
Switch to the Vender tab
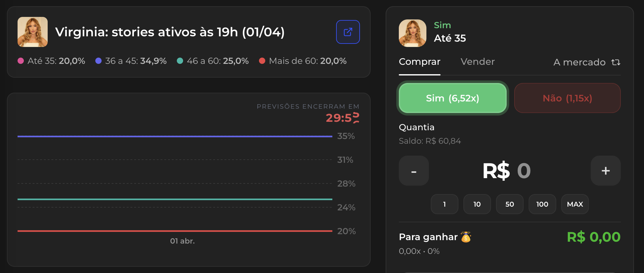pos(477,62)
